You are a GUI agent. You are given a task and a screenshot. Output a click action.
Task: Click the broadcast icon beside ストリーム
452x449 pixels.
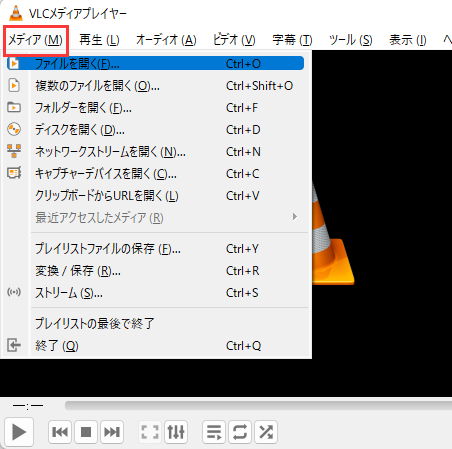pos(14,292)
